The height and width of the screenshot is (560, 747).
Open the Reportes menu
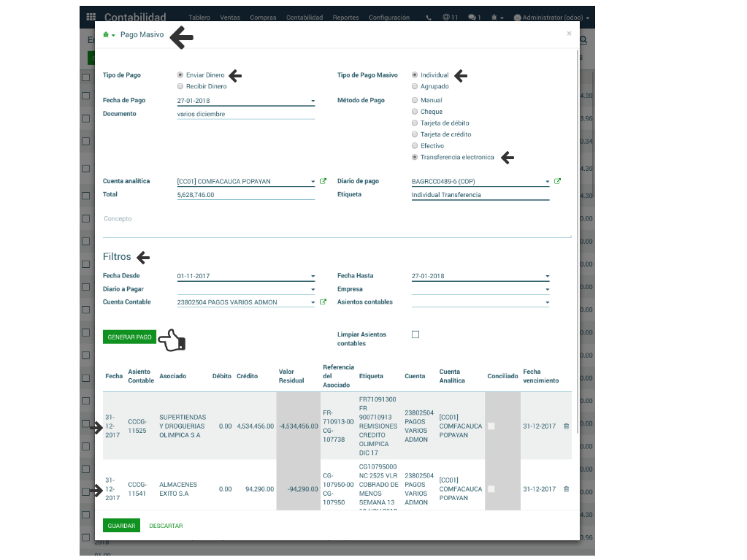[345, 17]
